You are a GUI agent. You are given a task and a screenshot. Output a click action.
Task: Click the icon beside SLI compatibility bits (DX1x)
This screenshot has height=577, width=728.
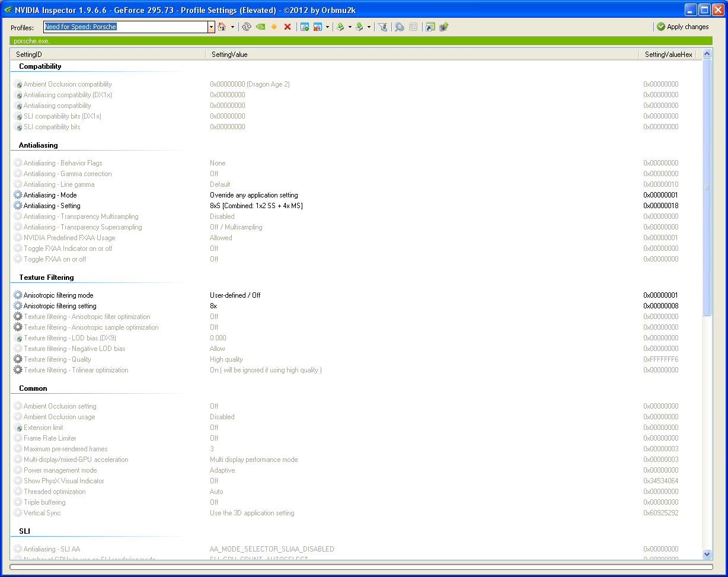tap(18, 116)
